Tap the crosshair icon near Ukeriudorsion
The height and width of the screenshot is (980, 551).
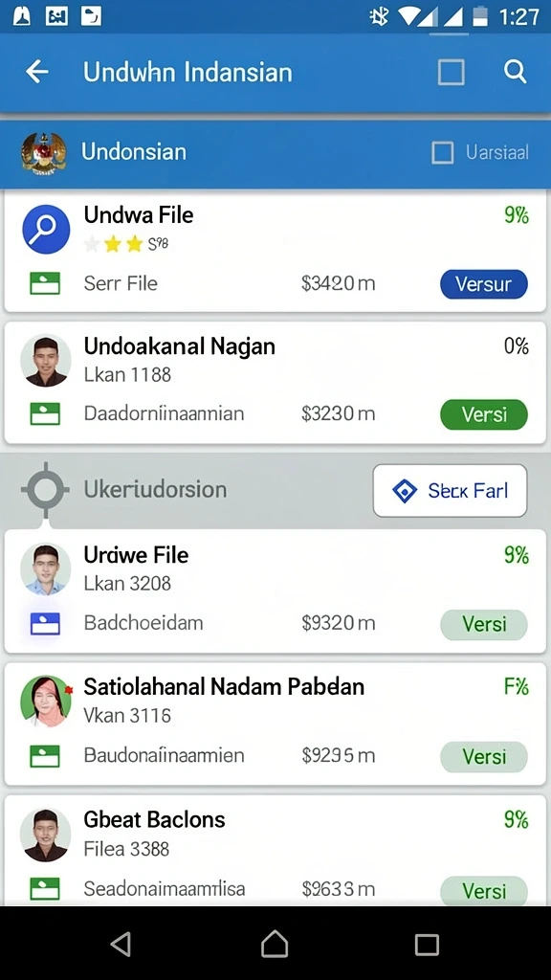point(45,490)
